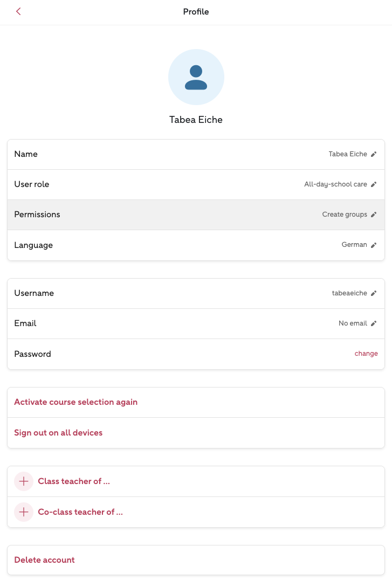Sign out on all devices
The image size is (392, 580).
coord(58,433)
